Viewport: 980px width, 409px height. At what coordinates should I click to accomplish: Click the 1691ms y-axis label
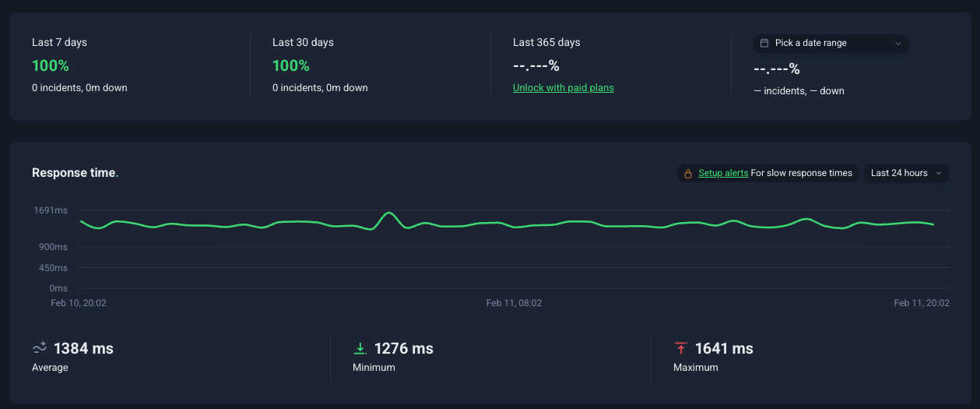pyautogui.click(x=51, y=210)
